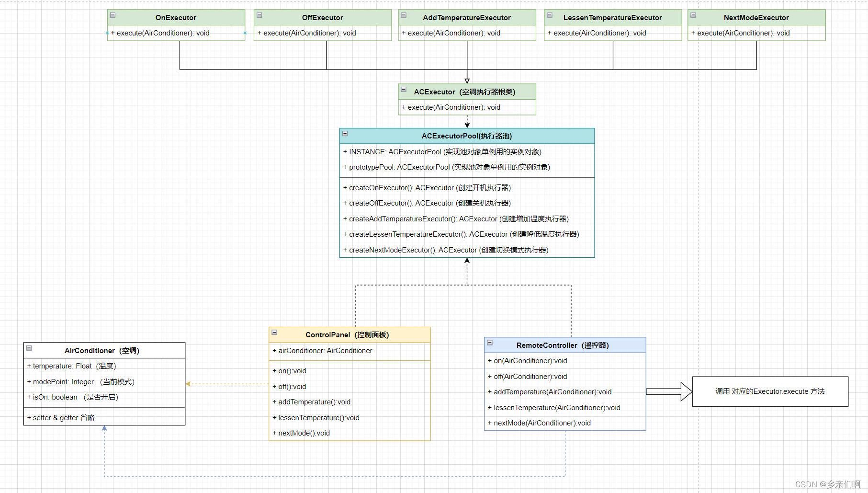Select the block arrow pointing to the note
Screen dimensions: 868x493
(x=669, y=392)
